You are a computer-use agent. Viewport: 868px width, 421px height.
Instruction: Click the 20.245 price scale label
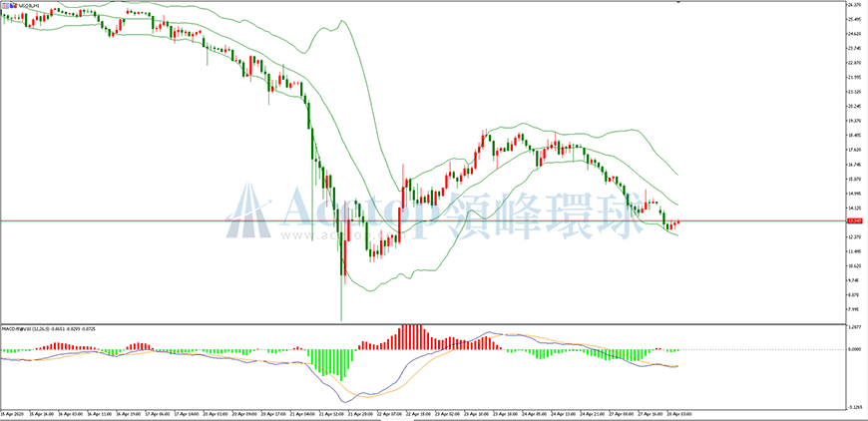coord(853,106)
